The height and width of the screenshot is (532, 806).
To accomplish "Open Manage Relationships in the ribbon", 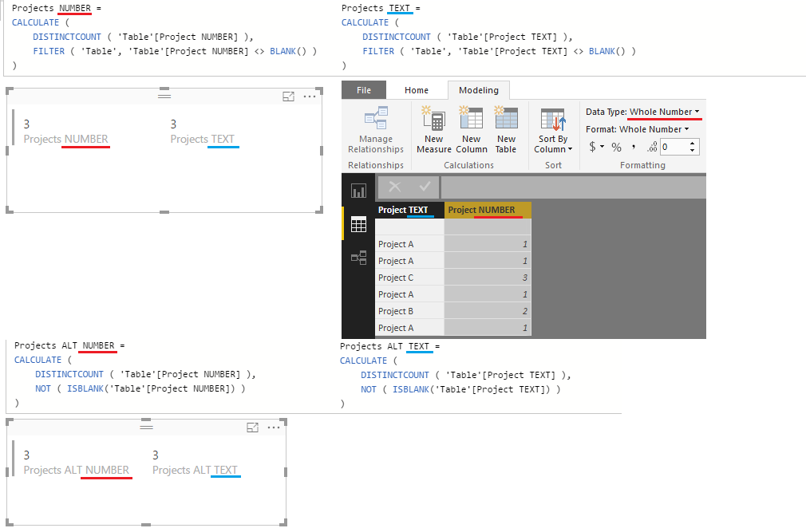I will (x=376, y=130).
